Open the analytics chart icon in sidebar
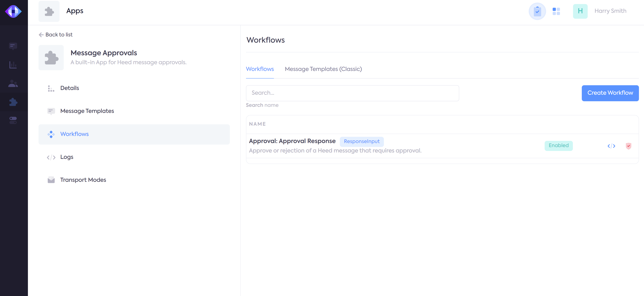Viewport: 644px width, 296px height. pyautogui.click(x=13, y=65)
